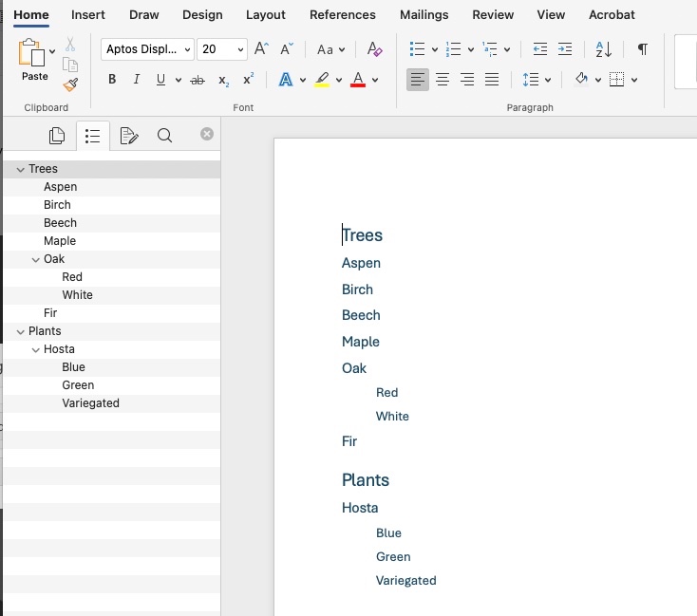Viewport: 697px width, 616px height.
Task: Open the Find and Replace search pane icon
Action: [164, 136]
